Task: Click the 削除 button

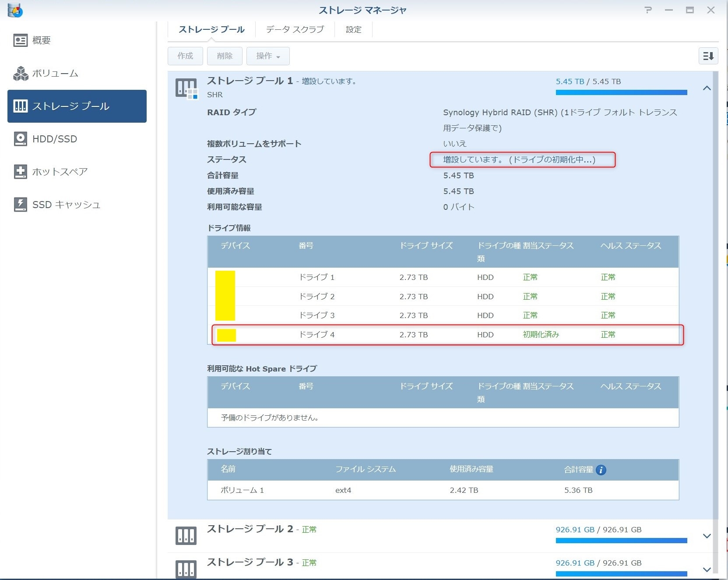Action: pos(225,56)
